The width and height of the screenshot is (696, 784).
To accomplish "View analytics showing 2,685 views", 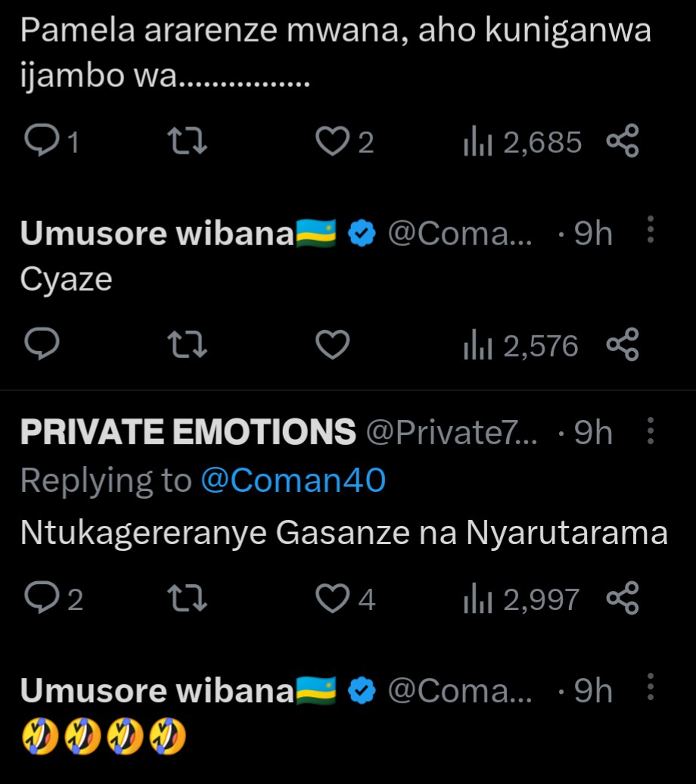I will click(x=522, y=142).
